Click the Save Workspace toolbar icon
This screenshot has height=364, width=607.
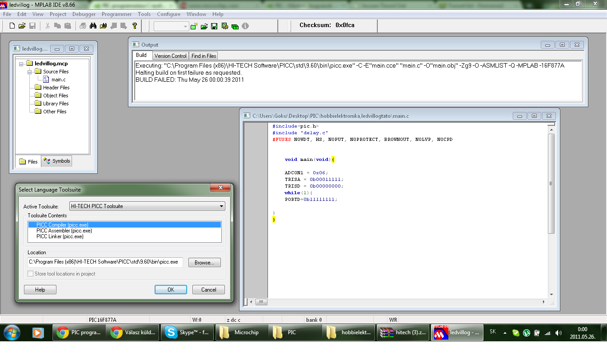[x=214, y=27]
